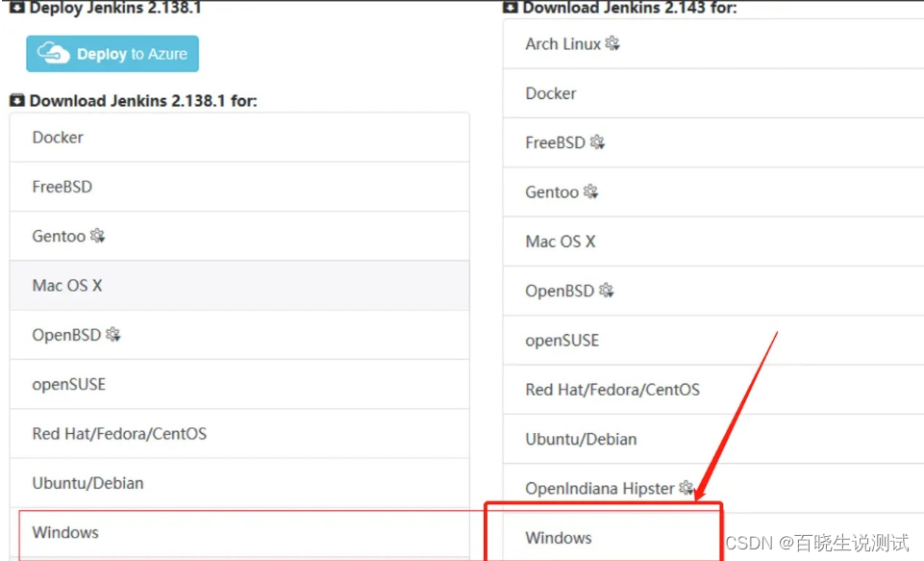Click the gear icon beside OpenBSD in 2.138.1 list
The height and width of the screenshot is (561, 924).
point(113,335)
